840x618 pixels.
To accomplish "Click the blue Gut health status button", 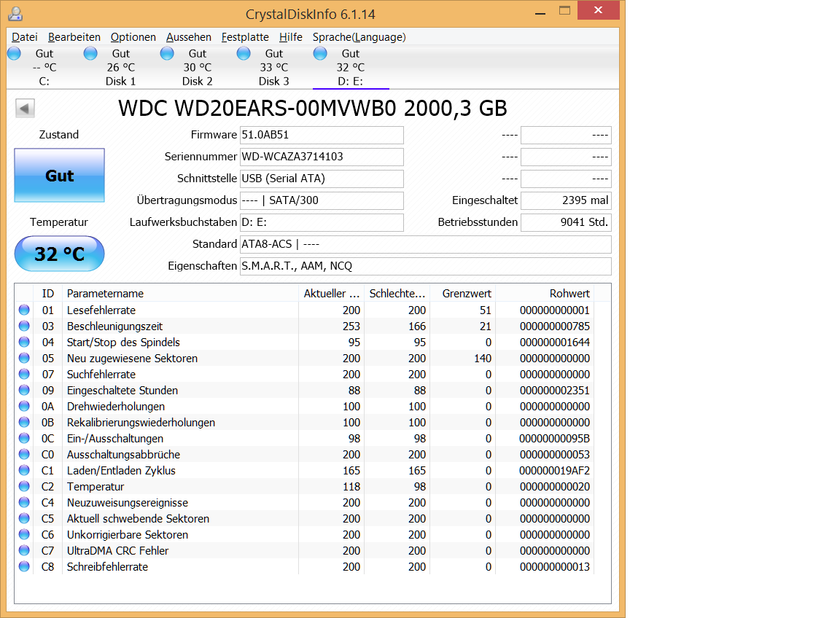I will (x=60, y=176).
